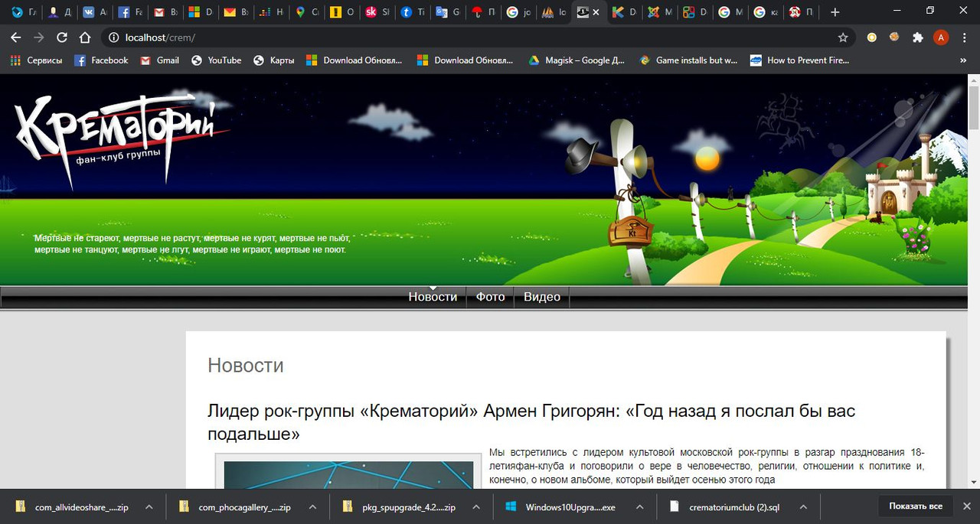Open a new tab with plus button

coord(835,12)
